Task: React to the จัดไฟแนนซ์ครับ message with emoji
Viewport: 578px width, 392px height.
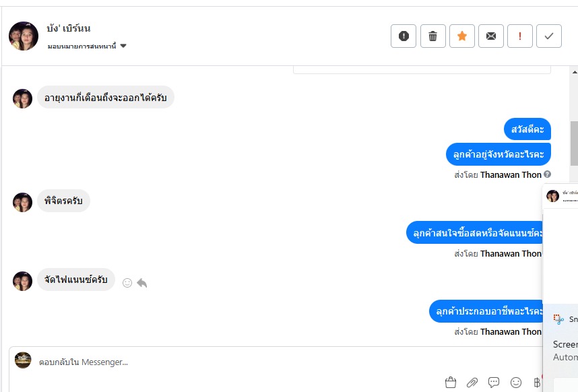Action: pyautogui.click(x=127, y=283)
